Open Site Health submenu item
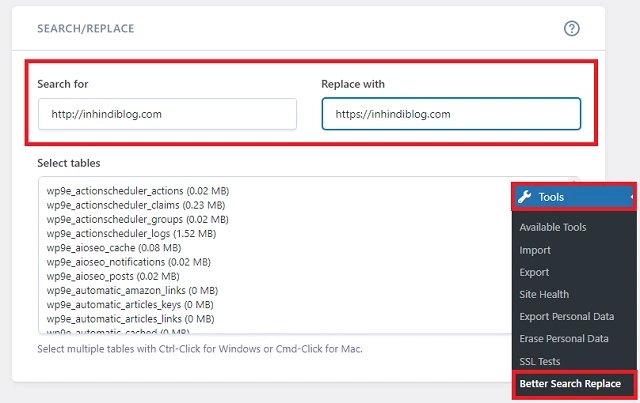640x403 pixels. [x=544, y=294]
